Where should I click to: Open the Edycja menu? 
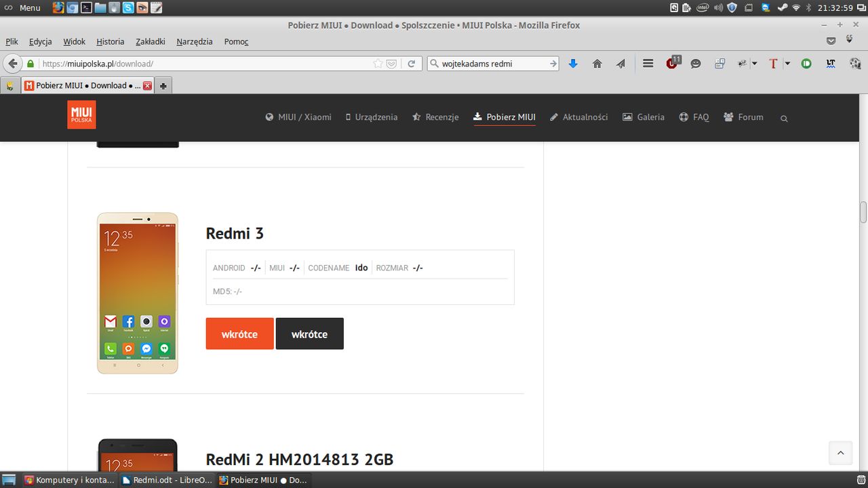(41, 41)
